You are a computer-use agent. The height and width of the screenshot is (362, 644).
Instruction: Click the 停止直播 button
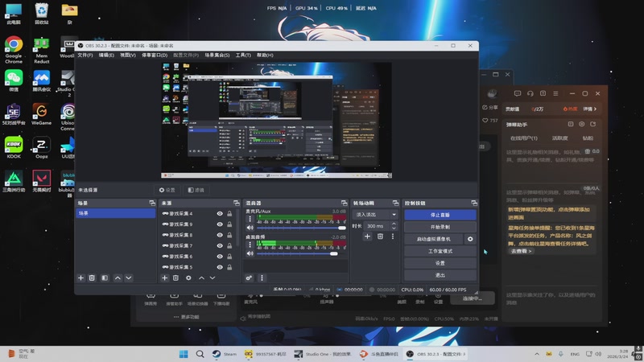(440, 215)
